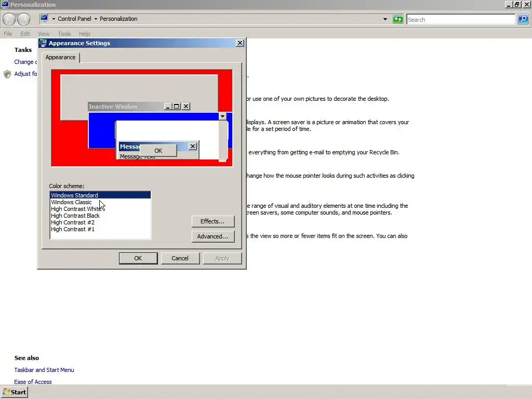Click the preview window dropdown arrow

click(222, 116)
